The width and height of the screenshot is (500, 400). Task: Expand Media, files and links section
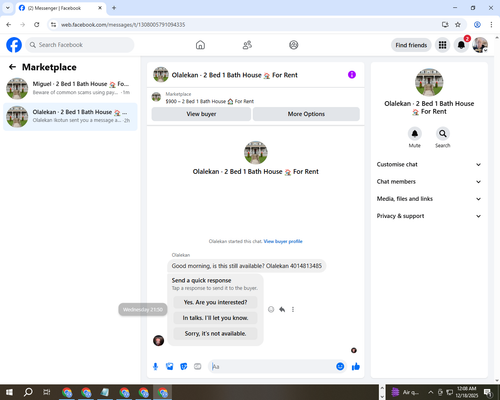pos(429,199)
